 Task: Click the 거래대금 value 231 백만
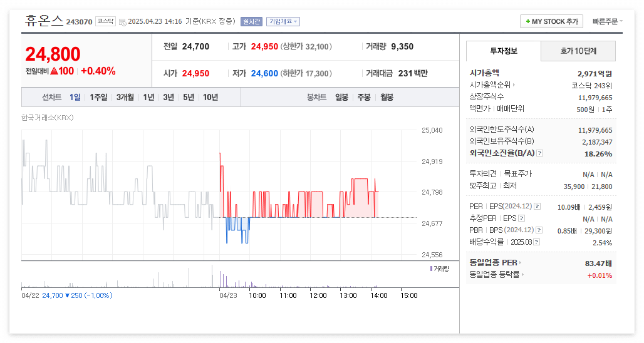[x=413, y=73]
